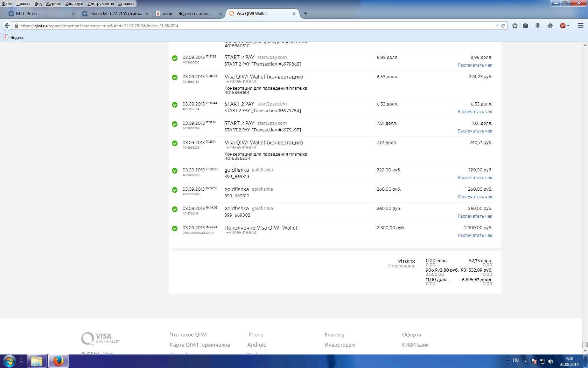Open the Windows Start button
This screenshot has height=368, width=588.
[9, 361]
